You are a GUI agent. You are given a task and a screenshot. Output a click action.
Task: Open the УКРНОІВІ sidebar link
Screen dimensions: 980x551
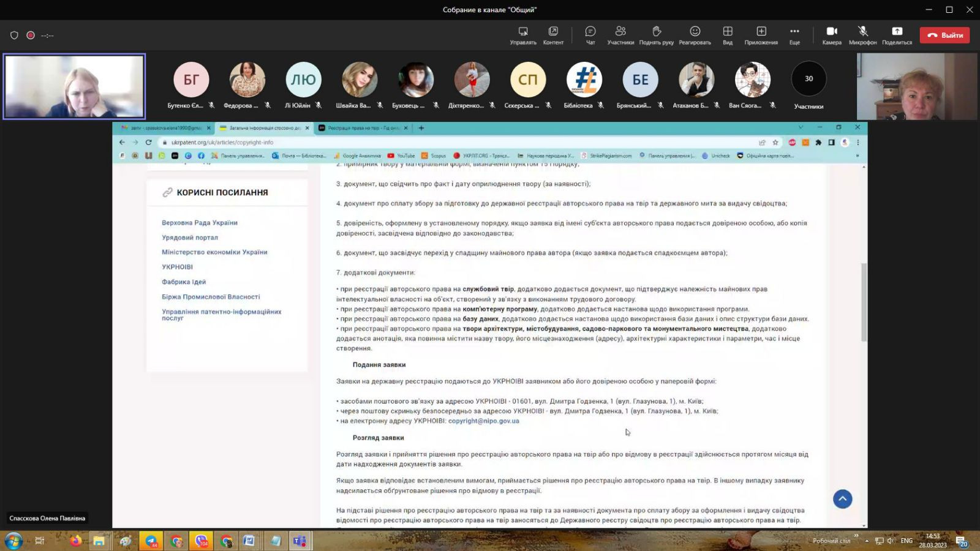[x=177, y=267]
